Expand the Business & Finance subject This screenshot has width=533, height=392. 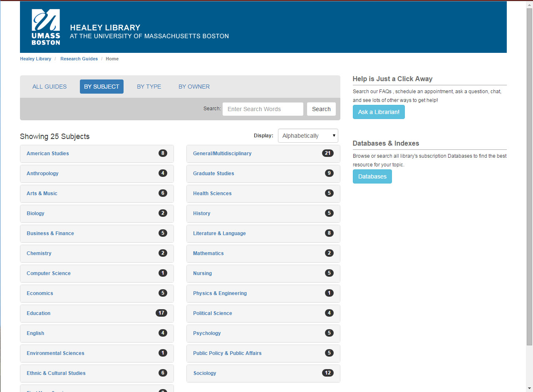(x=97, y=233)
